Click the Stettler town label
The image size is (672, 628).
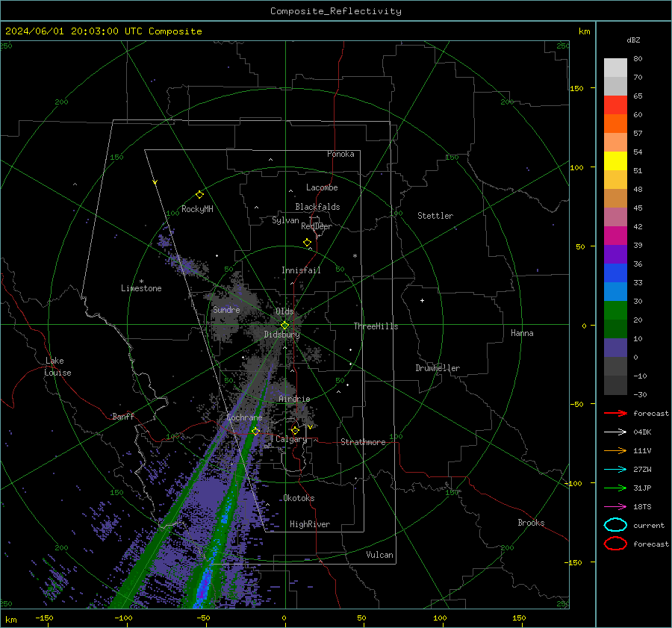tap(435, 216)
